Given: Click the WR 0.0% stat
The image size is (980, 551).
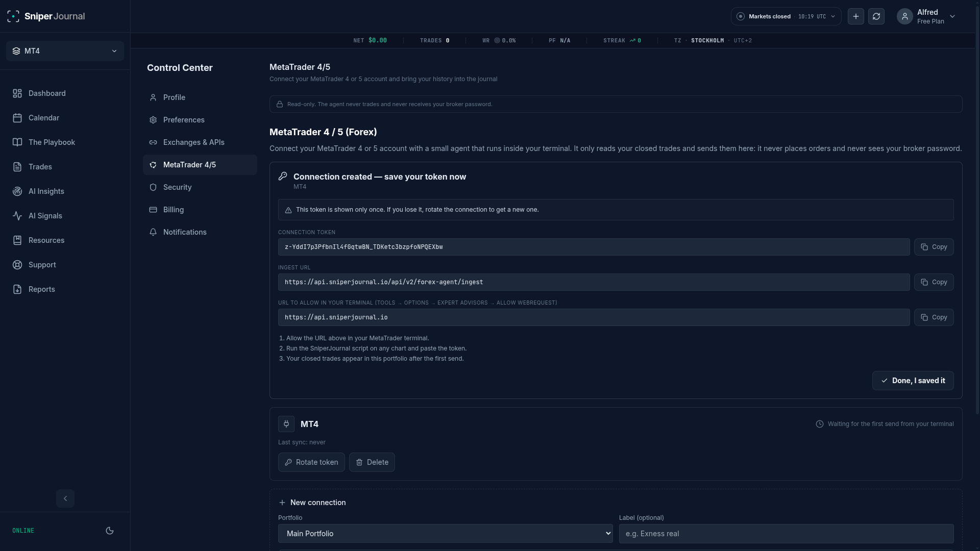Looking at the screenshot, I should (x=499, y=40).
